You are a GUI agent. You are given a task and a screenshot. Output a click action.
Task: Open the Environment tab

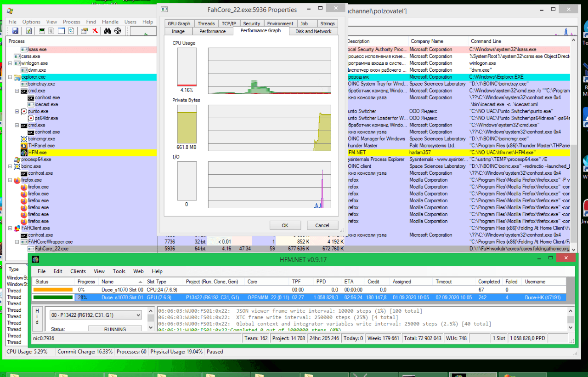[280, 23]
